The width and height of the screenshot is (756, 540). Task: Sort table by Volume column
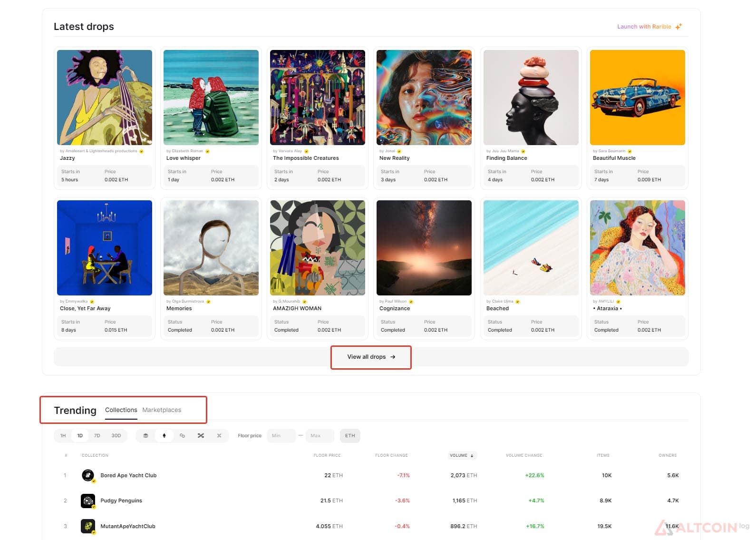462,456
